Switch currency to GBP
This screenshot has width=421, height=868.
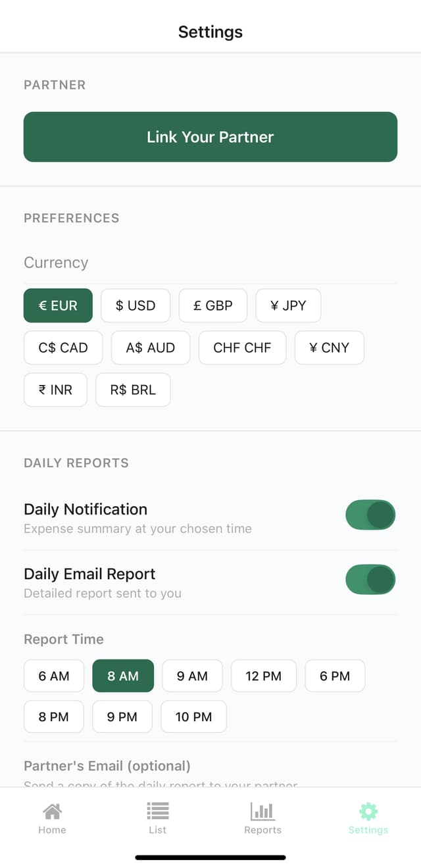[x=213, y=305]
